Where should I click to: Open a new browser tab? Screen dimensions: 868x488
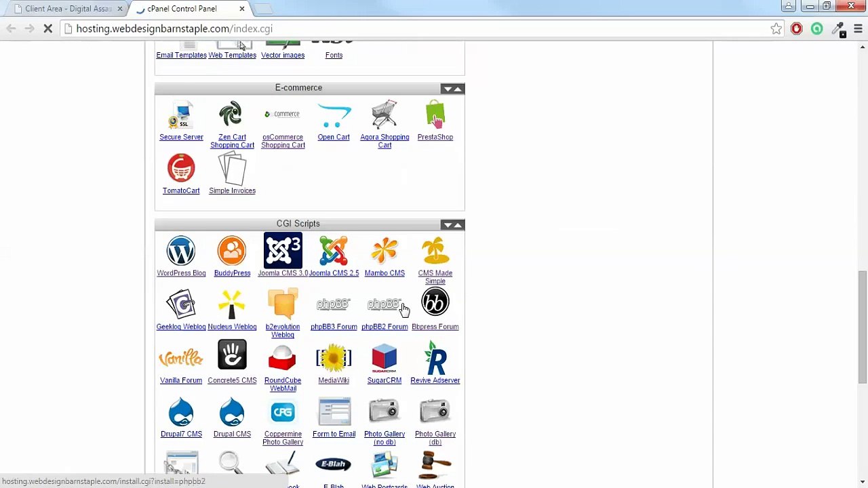pos(263,9)
